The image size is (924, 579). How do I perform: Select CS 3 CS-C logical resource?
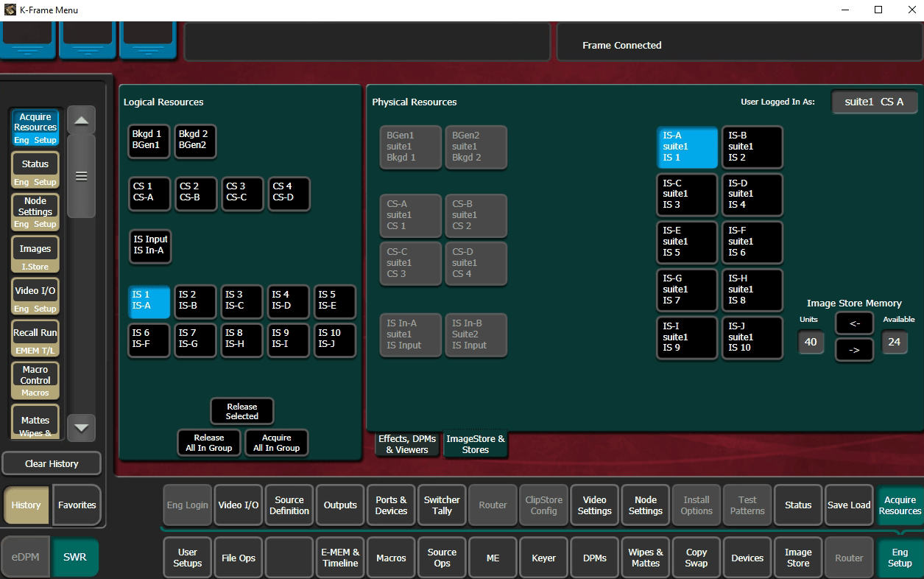point(242,194)
